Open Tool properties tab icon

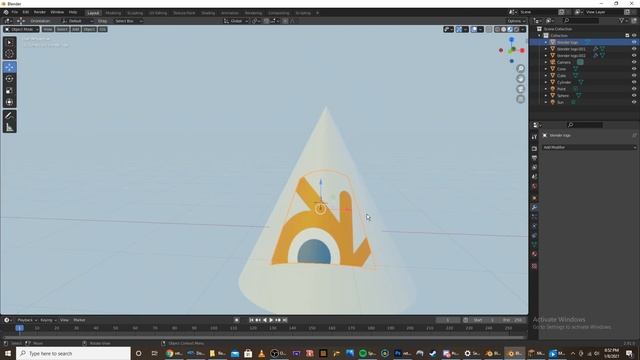coord(534,137)
